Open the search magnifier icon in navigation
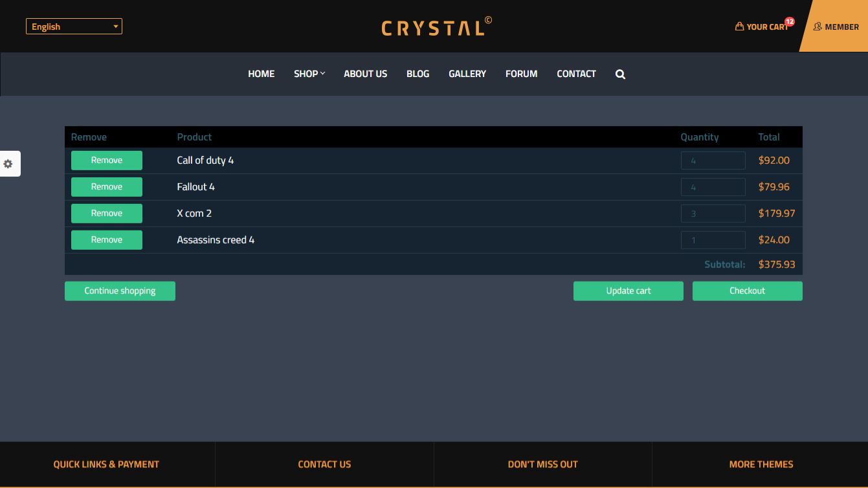Viewport: 868px width, 488px height. coord(620,74)
